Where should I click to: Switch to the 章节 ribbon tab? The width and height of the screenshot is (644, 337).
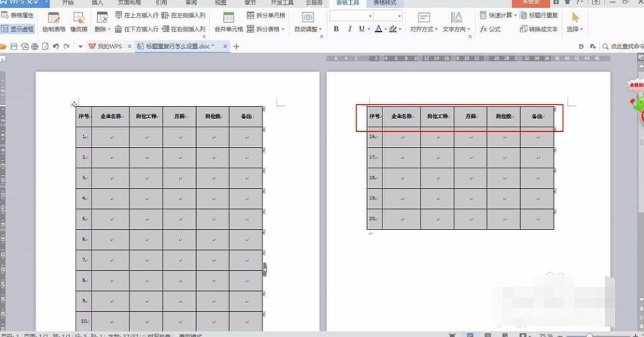point(250,2)
